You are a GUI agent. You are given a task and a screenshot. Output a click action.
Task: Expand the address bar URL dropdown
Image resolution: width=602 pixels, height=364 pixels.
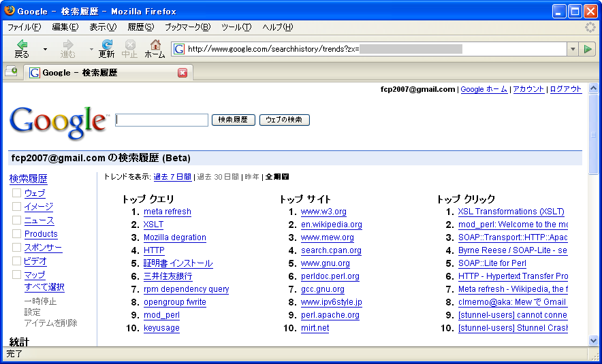[x=573, y=49]
